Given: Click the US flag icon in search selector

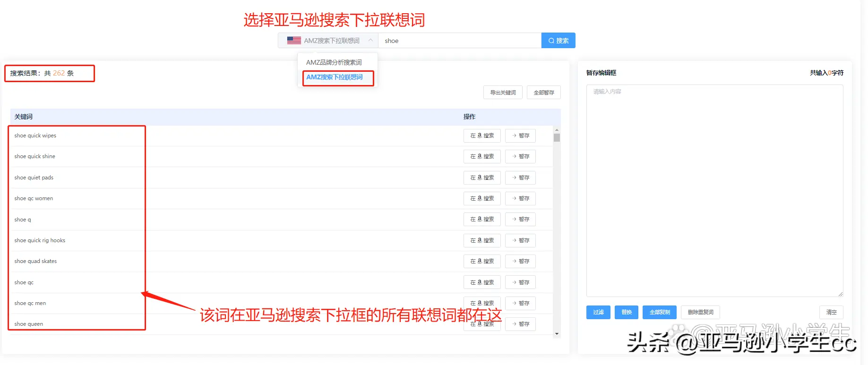Looking at the screenshot, I should click(294, 41).
